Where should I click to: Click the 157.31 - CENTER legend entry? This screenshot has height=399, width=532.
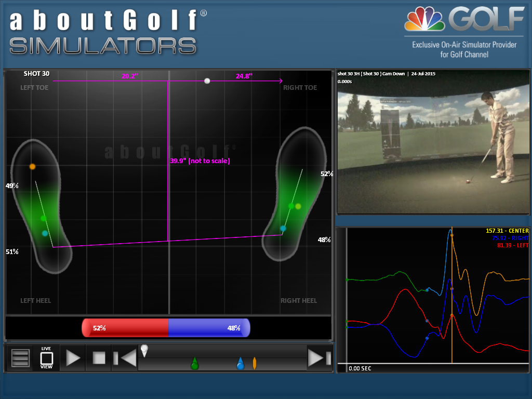coord(507,231)
